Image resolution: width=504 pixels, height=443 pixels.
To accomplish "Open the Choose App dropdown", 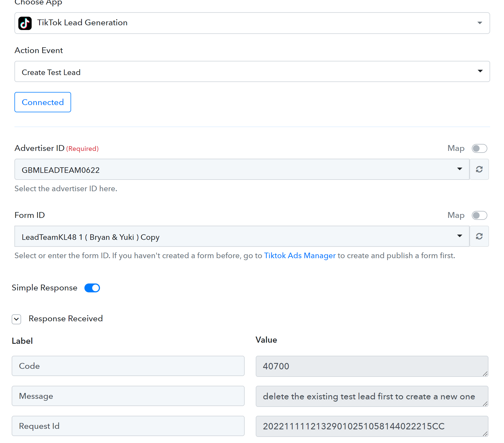I will (x=252, y=23).
